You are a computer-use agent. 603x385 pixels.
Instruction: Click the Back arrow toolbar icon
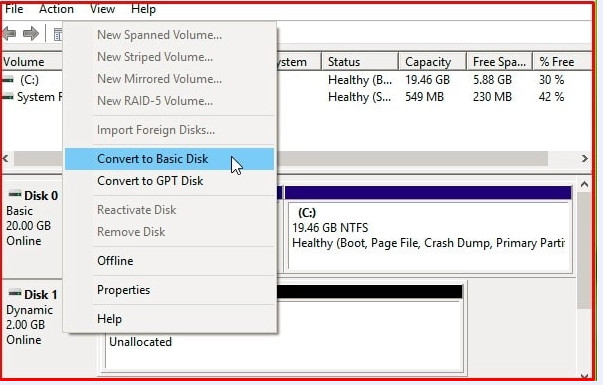10,33
